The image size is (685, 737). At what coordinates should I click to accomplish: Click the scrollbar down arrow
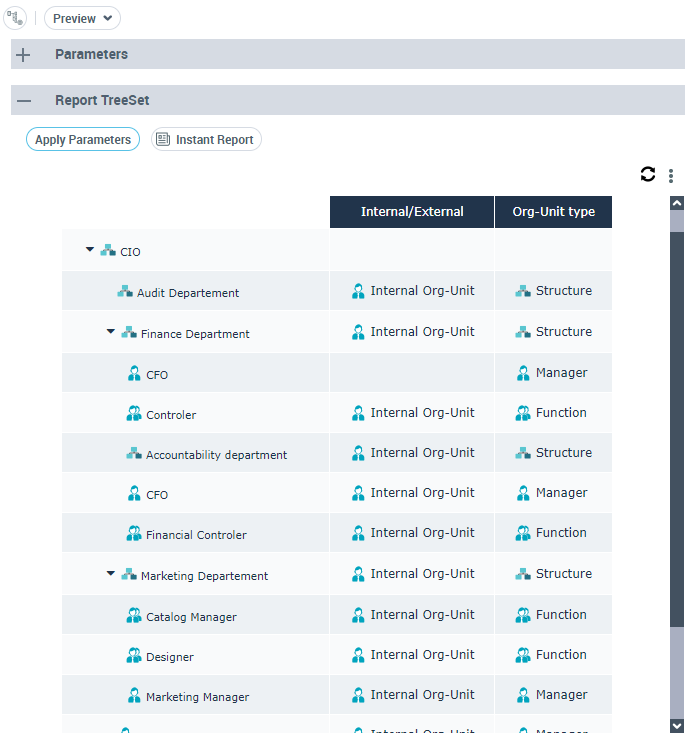tap(677, 725)
